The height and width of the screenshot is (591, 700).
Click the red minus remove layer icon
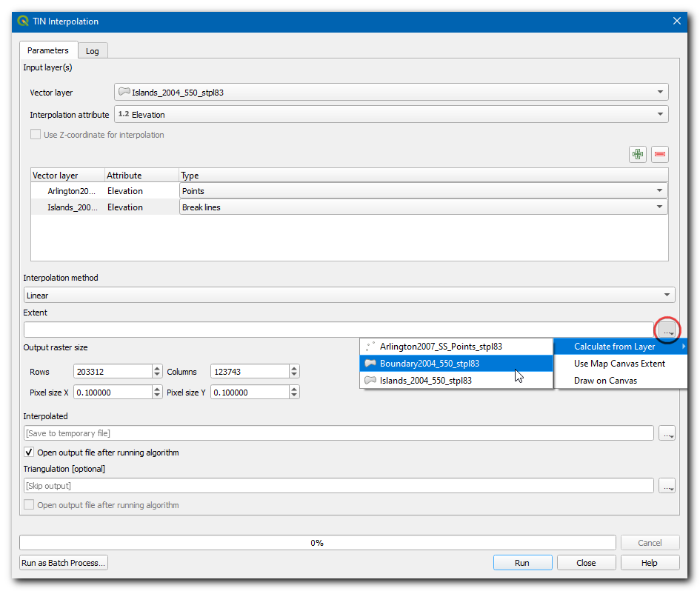pos(659,154)
